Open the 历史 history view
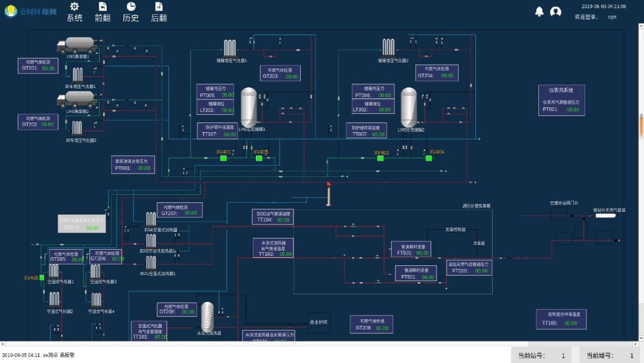The width and height of the screenshot is (644, 363). pos(130,12)
